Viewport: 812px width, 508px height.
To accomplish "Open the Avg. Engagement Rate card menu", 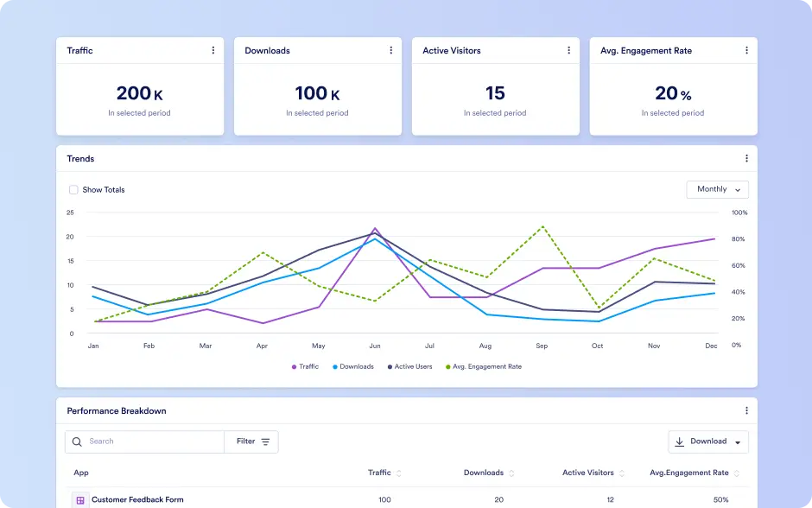I will click(x=746, y=50).
